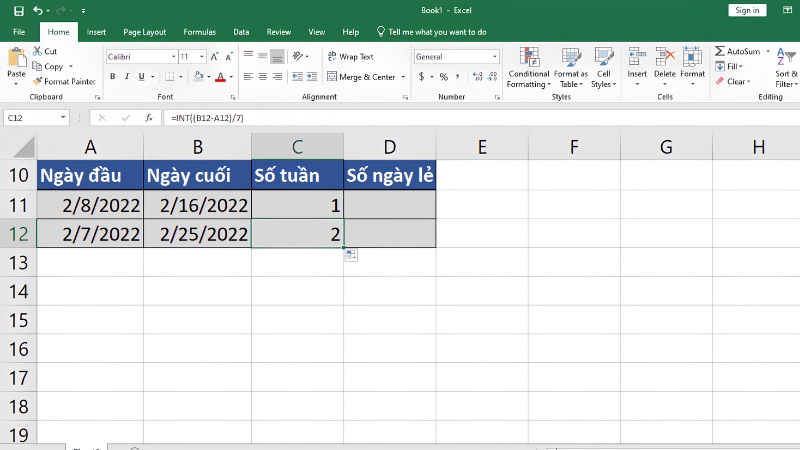Click the Undo arrow icon
Screen dimensions: 800x450
coord(38,10)
